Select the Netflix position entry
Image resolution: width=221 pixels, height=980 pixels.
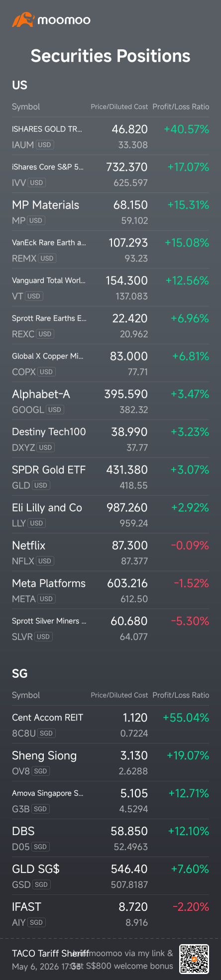pyautogui.click(x=110, y=552)
